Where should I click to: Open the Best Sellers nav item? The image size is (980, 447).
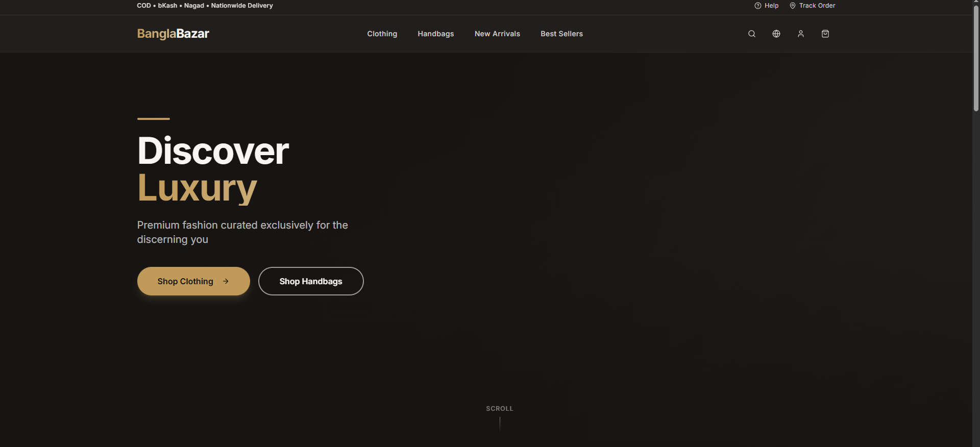click(x=561, y=34)
